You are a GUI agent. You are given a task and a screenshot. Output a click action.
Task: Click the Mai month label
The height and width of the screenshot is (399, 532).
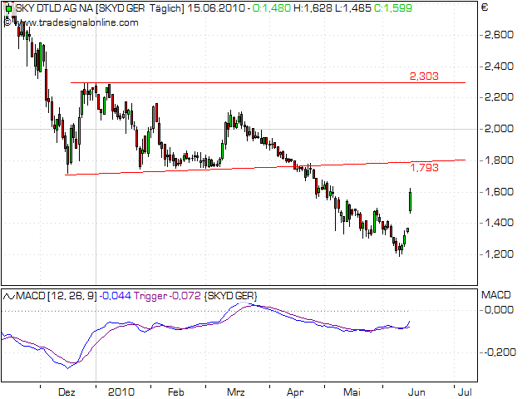point(352,392)
